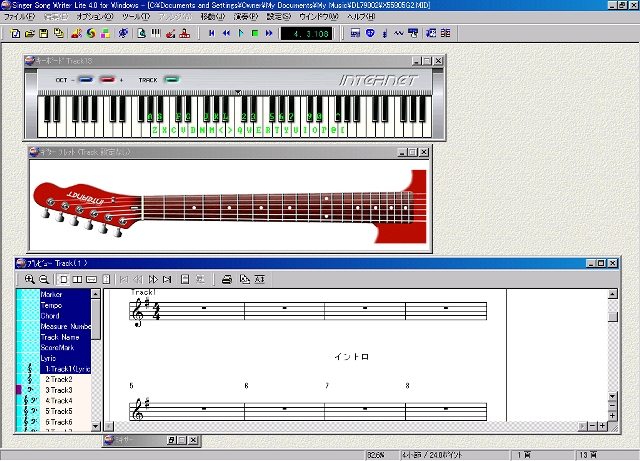Switch preview to fit-width view
This screenshot has width=640, height=461.
(91, 279)
